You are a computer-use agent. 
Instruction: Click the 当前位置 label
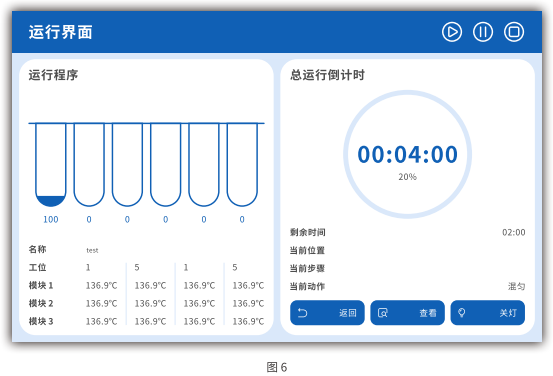pos(307,250)
